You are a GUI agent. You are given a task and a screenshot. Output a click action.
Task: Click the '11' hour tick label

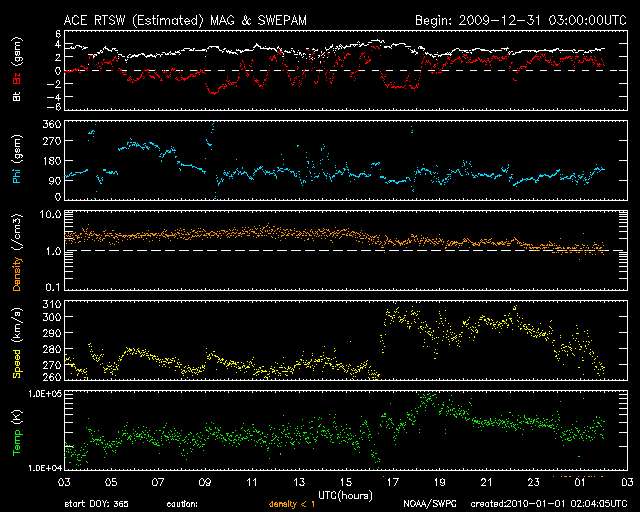pos(252,482)
